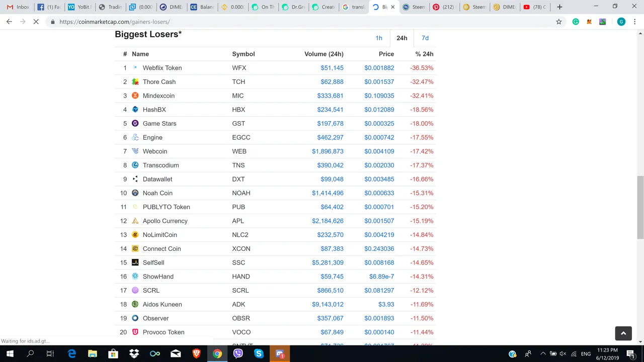Viewport: 644px width, 362px height.
Task: Click the Mindexcoin logo icon
Action: tap(135, 96)
